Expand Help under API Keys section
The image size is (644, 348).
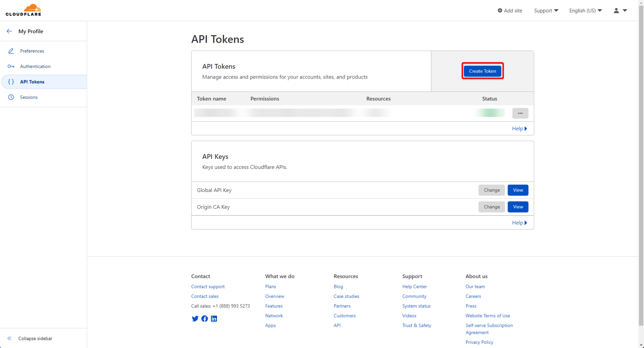(x=519, y=223)
